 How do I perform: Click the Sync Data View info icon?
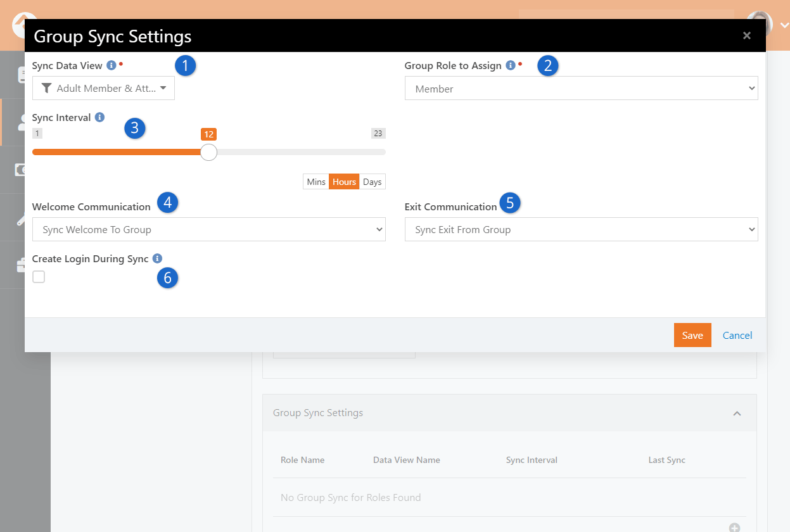point(111,65)
